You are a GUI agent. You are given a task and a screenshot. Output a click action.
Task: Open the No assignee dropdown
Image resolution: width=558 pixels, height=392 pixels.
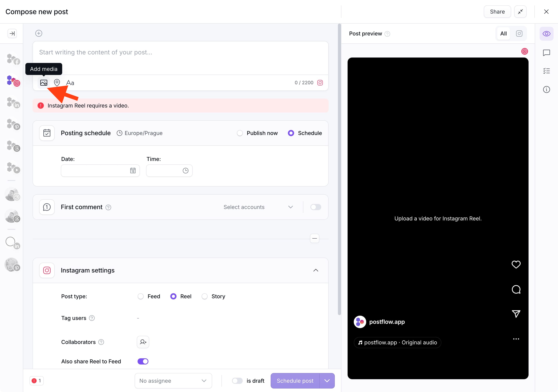pos(173,381)
